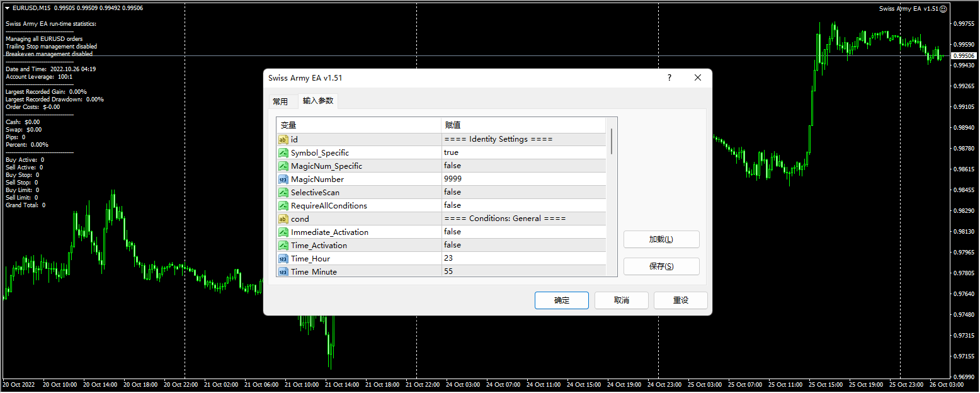The image size is (980, 393).
Task: Select the 输入参数 tab
Action: coord(318,101)
